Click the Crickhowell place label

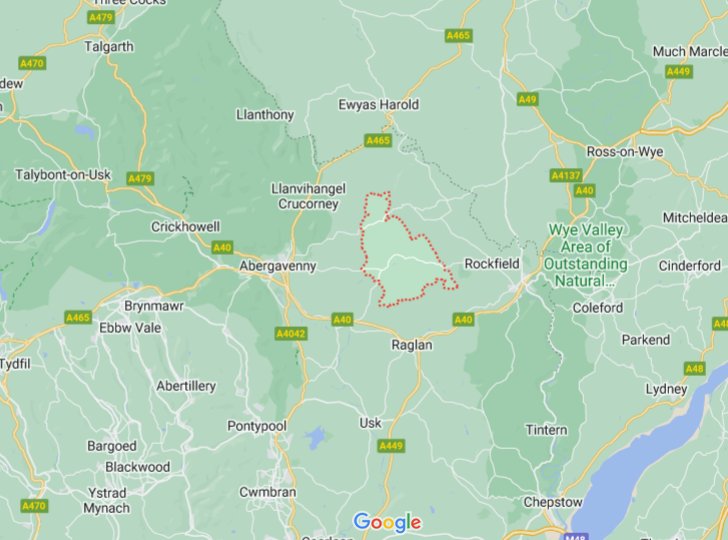186,227
